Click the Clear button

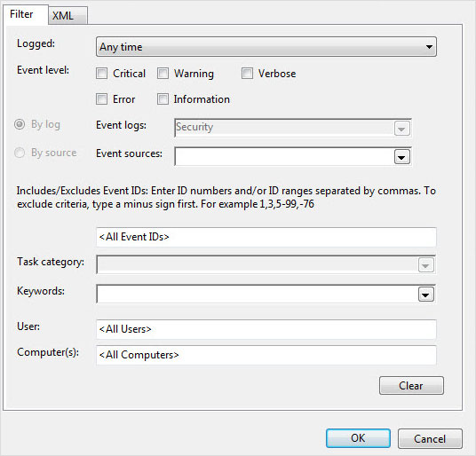411,386
